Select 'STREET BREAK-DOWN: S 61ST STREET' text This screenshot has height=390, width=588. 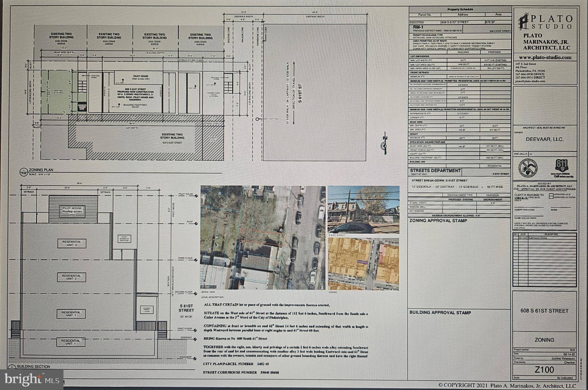pos(439,181)
